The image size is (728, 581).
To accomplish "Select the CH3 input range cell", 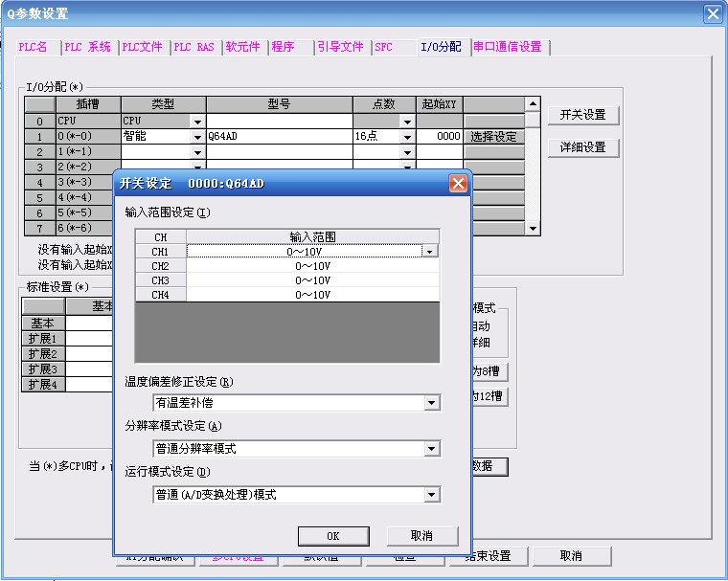I will [312, 280].
